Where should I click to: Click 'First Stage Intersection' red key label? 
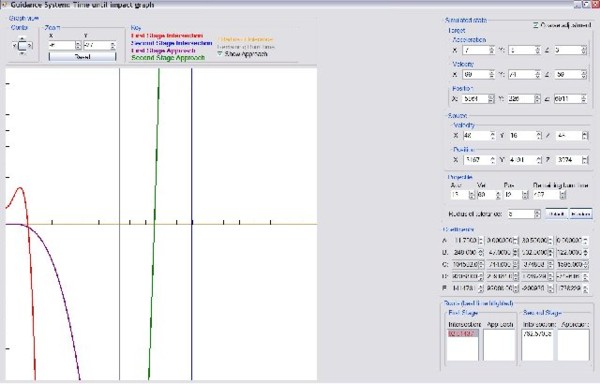pos(167,36)
